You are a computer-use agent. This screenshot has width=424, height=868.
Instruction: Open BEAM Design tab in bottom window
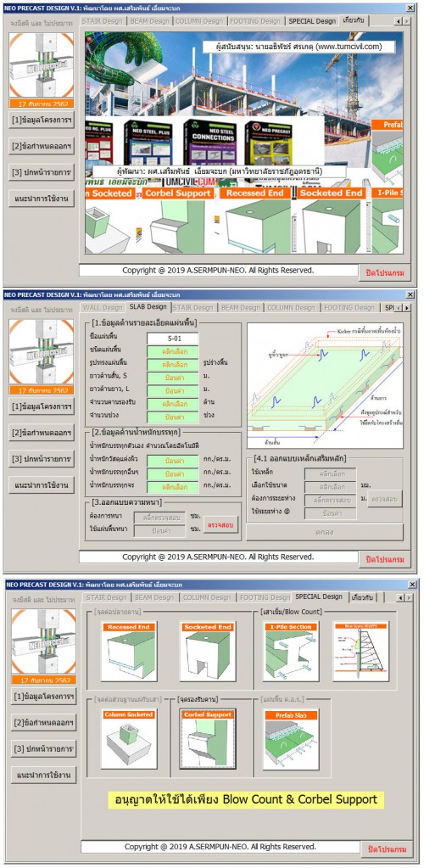[155, 597]
